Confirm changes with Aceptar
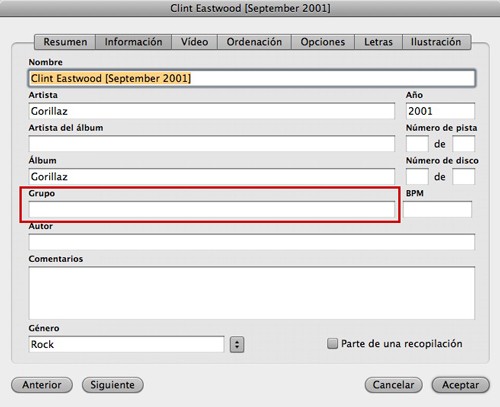 click(x=461, y=385)
